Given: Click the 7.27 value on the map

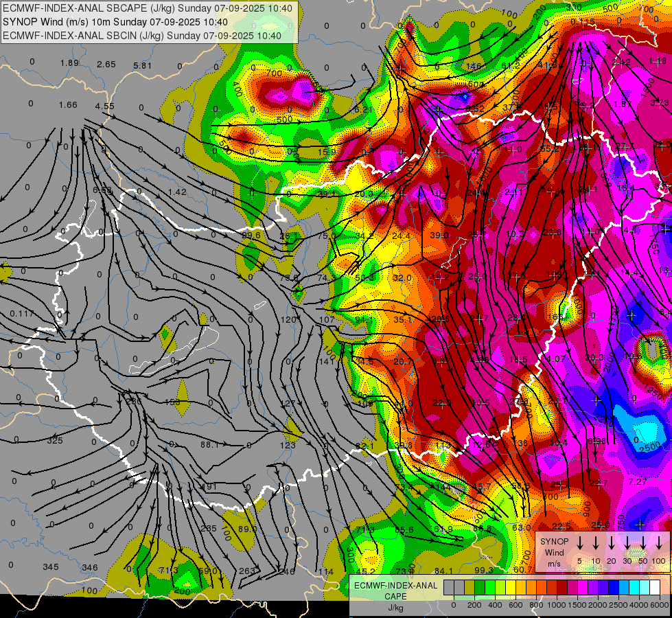Looking at the screenshot, I should (x=637, y=481).
